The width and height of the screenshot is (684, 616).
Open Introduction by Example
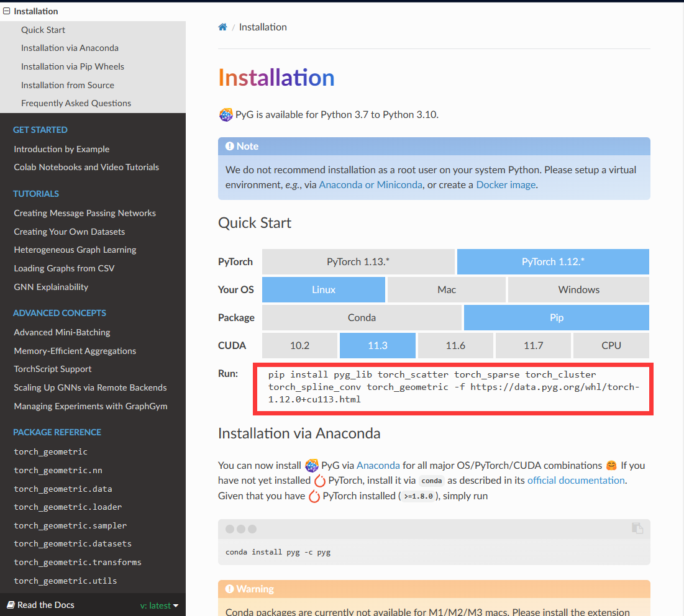point(62,149)
